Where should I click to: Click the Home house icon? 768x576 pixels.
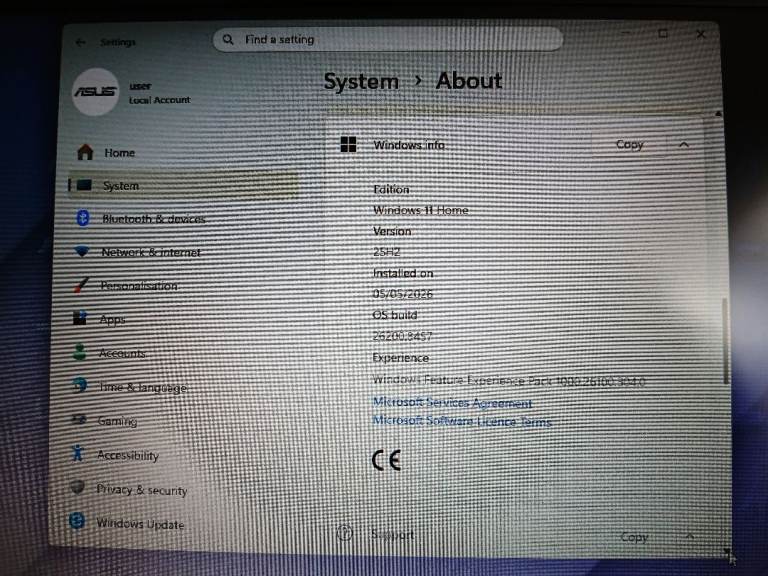click(85, 152)
